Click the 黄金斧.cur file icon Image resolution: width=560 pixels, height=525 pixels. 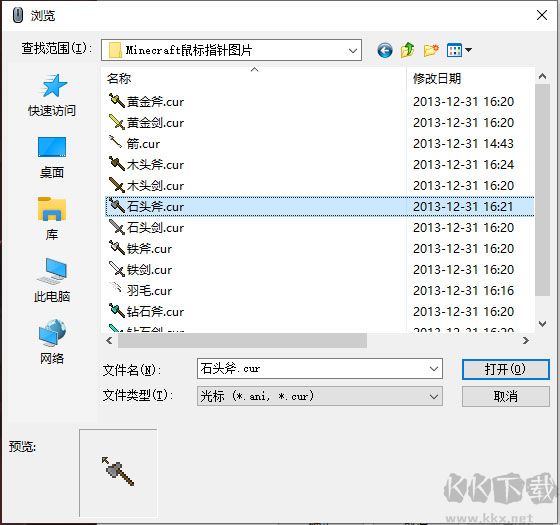coord(116,101)
